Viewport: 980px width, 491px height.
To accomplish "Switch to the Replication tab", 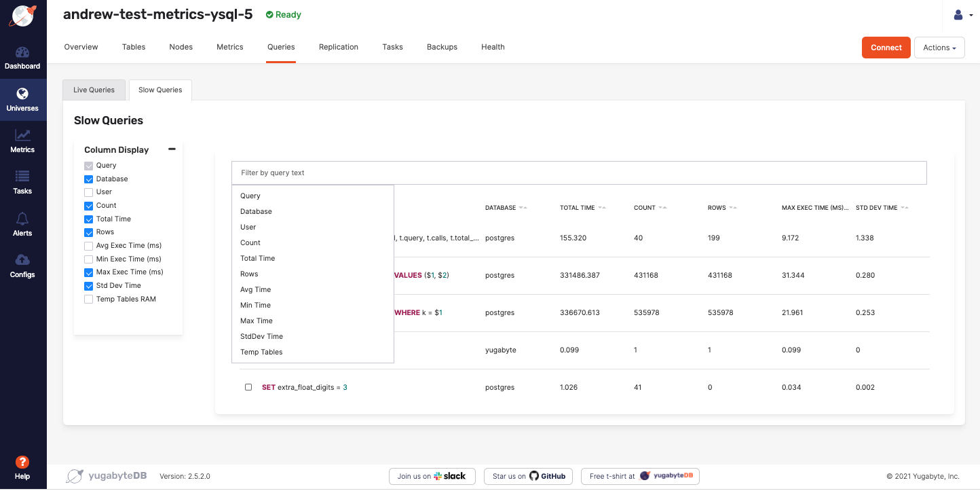I will tap(339, 47).
